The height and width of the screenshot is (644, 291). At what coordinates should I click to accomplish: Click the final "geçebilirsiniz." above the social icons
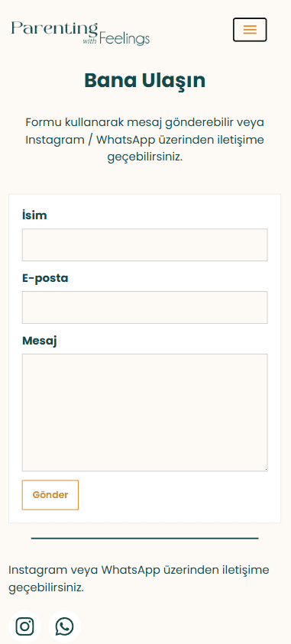tap(46, 587)
